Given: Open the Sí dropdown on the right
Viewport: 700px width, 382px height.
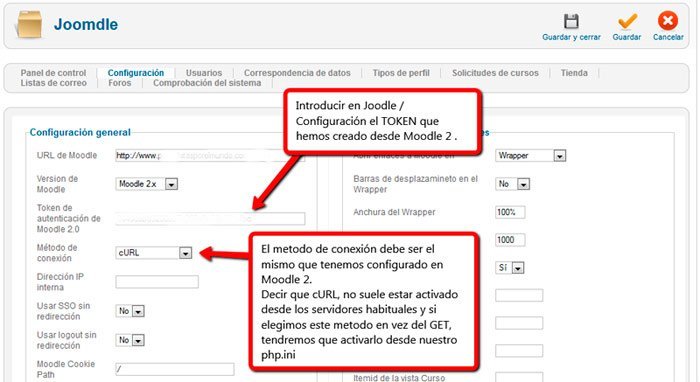Looking at the screenshot, I should pos(510,268).
